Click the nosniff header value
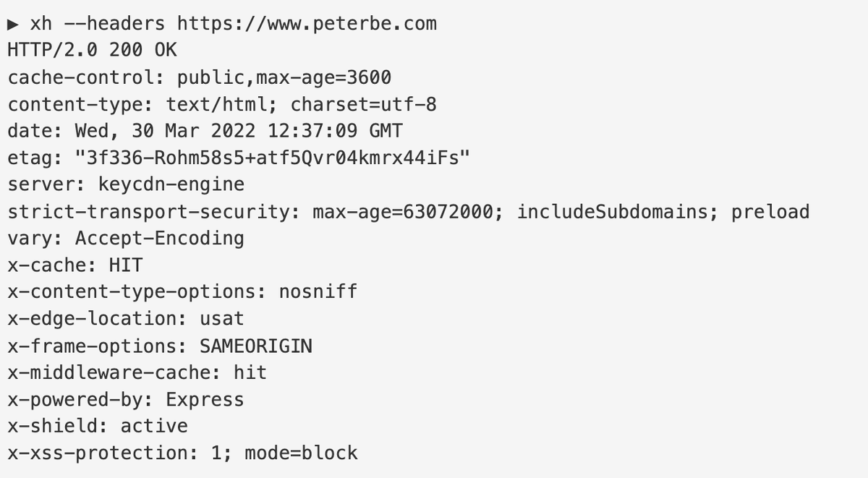The image size is (868, 478). 318,291
